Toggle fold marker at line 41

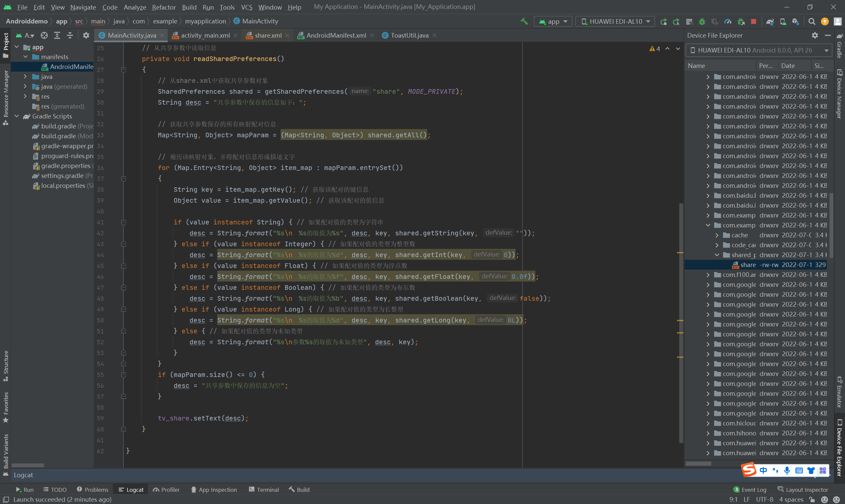tap(124, 222)
